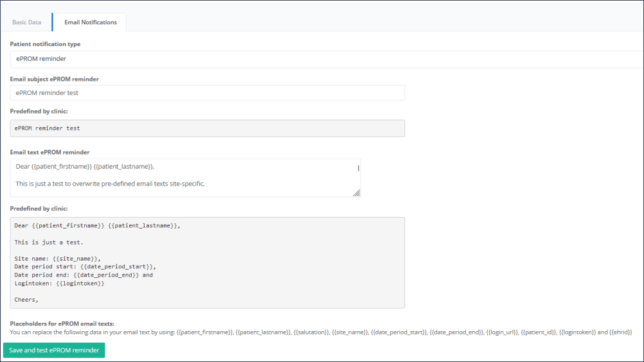Click the {{login_url}} placeholder in help text

pos(502,332)
